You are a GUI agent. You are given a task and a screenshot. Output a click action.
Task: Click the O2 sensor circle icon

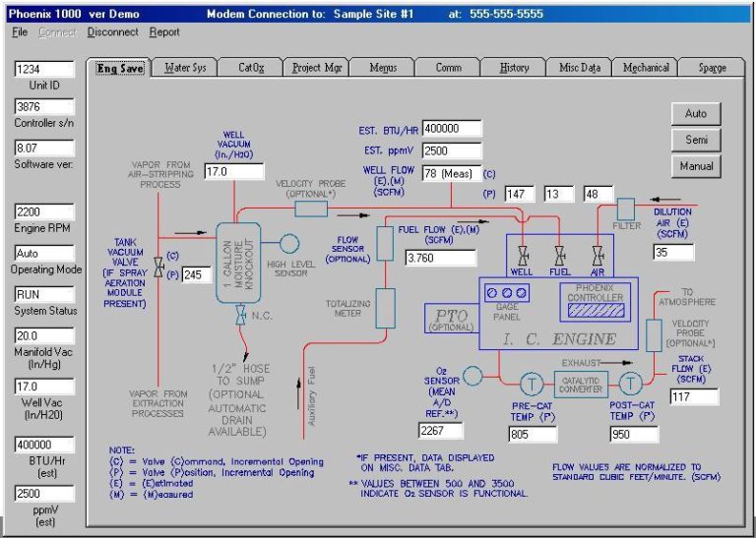click(x=472, y=376)
